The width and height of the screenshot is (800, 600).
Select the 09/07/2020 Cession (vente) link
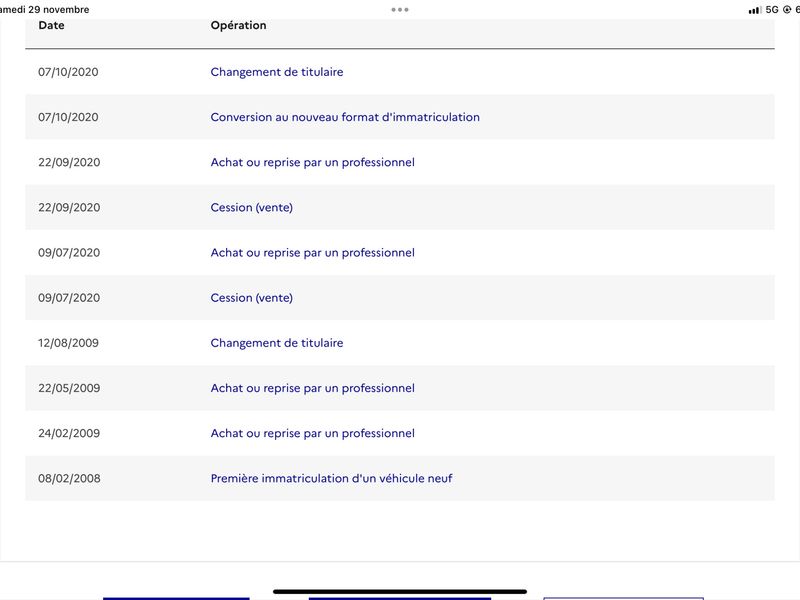pos(251,298)
